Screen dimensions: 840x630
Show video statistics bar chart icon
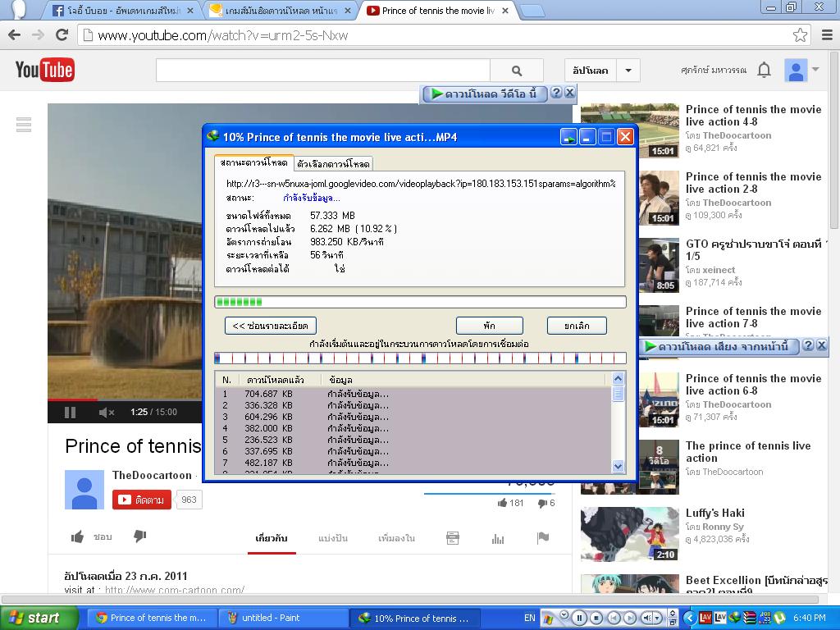[498, 538]
